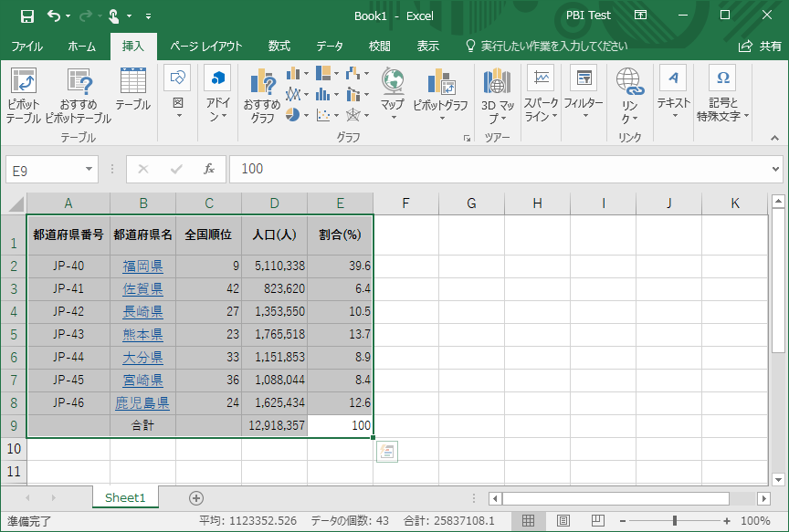
Task: Insert a Table using the Table icon
Action: point(132,82)
